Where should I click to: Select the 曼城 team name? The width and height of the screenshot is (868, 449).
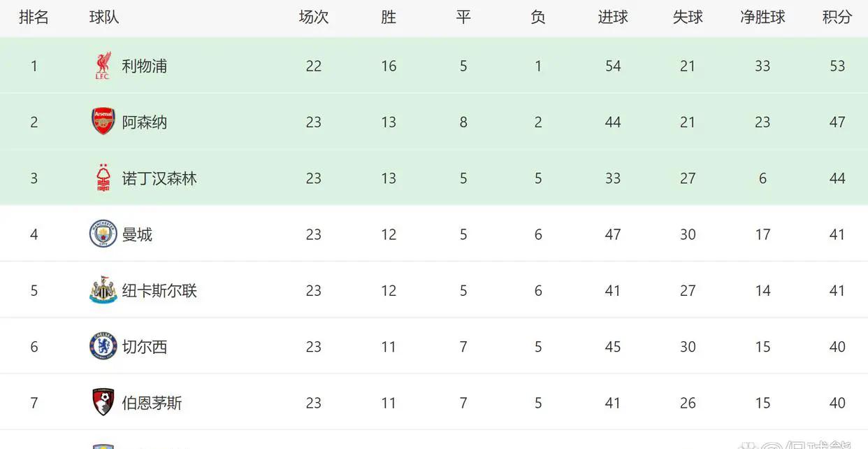click(x=137, y=234)
